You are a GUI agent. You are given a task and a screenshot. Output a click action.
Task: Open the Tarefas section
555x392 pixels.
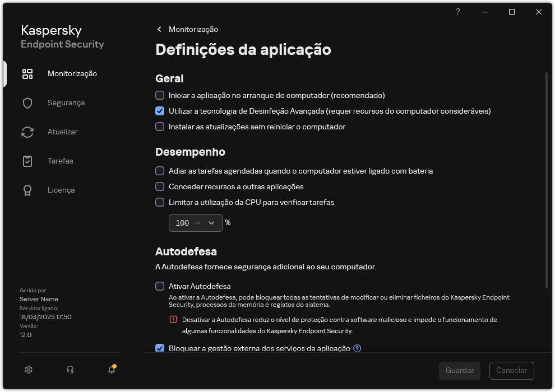pyautogui.click(x=59, y=161)
